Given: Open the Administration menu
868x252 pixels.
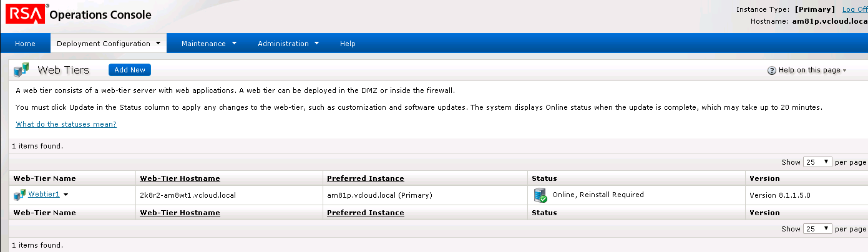Looking at the screenshot, I should [x=288, y=44].
